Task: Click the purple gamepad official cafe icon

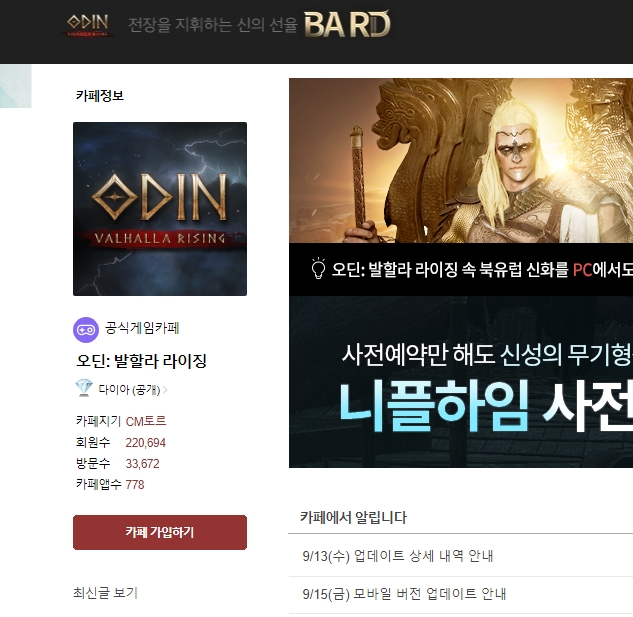Action: click(x=86, y=329)
